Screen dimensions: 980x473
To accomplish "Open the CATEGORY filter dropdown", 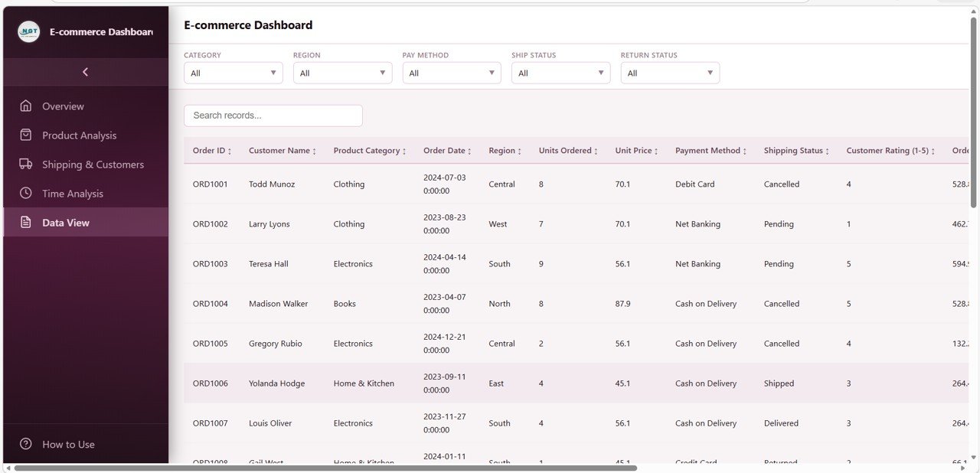I will click(233, 73).
